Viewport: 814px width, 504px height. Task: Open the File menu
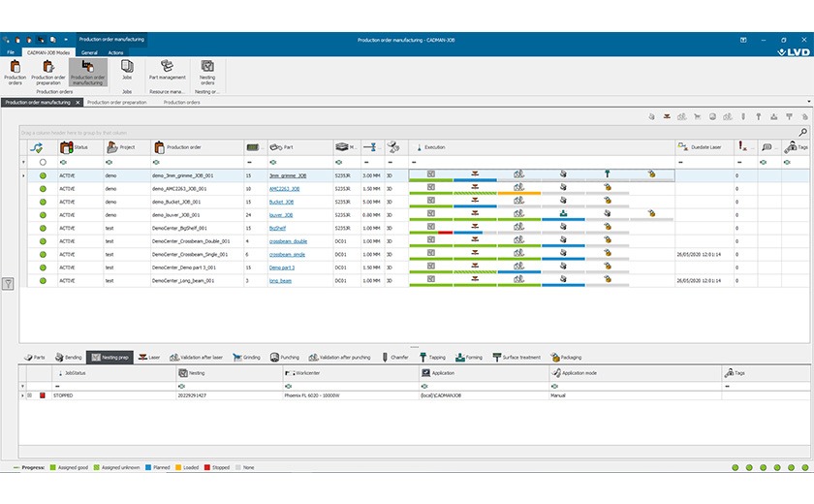pos(11,52)
